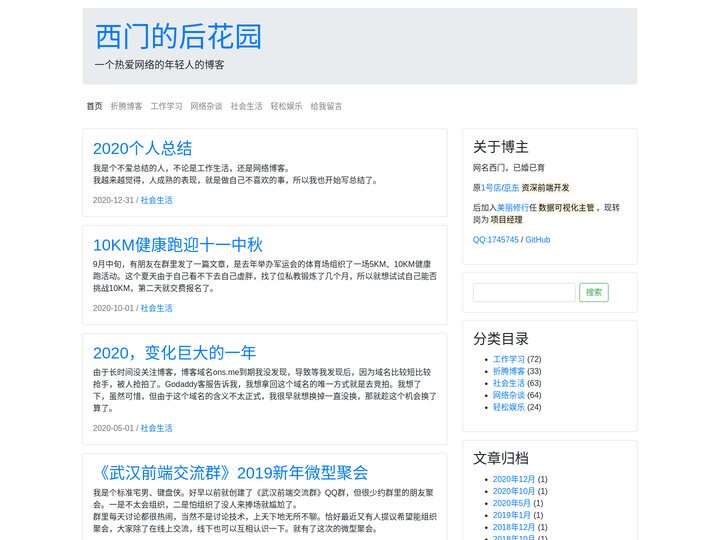
Task: Click the date 2020-10-01
Action: click(x=113, y=308)
